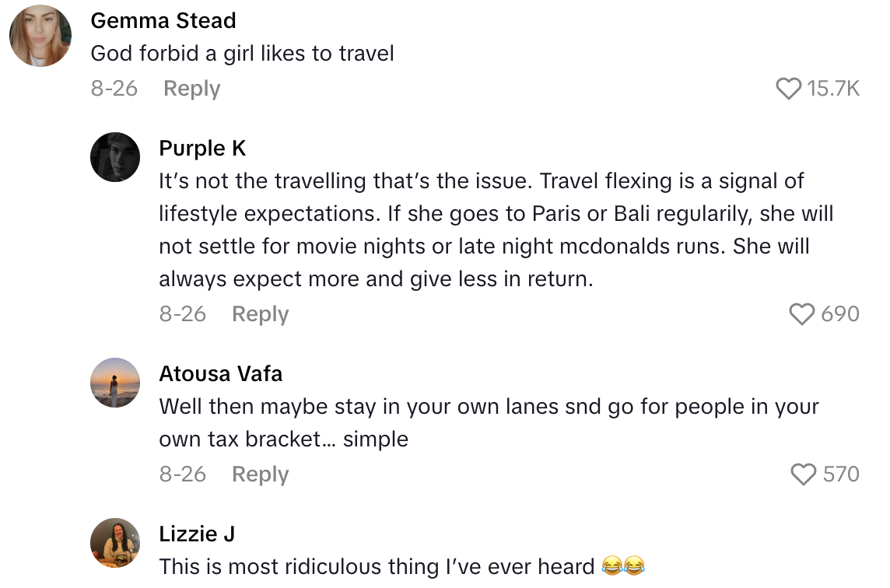Select the username Gemma Stead
Viewport: 890px width, 588px height.
pyautogui.click(x=163, y=20)
